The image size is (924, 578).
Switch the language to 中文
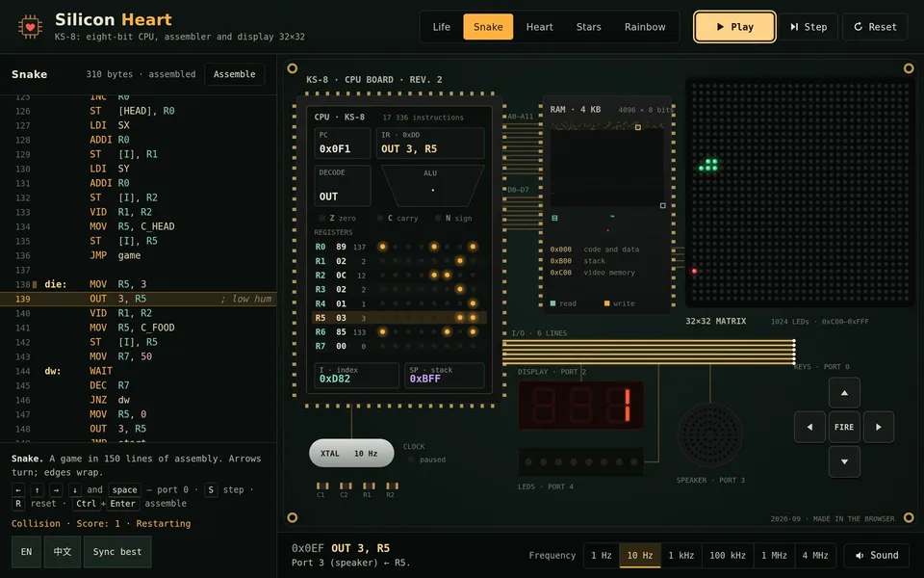point(63,551)
